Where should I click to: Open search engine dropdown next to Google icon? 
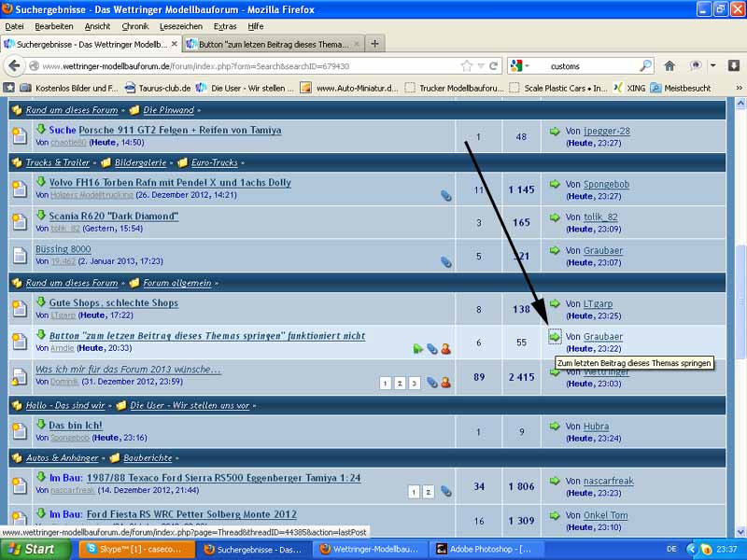pyautogui.click(x=527, y=66)
